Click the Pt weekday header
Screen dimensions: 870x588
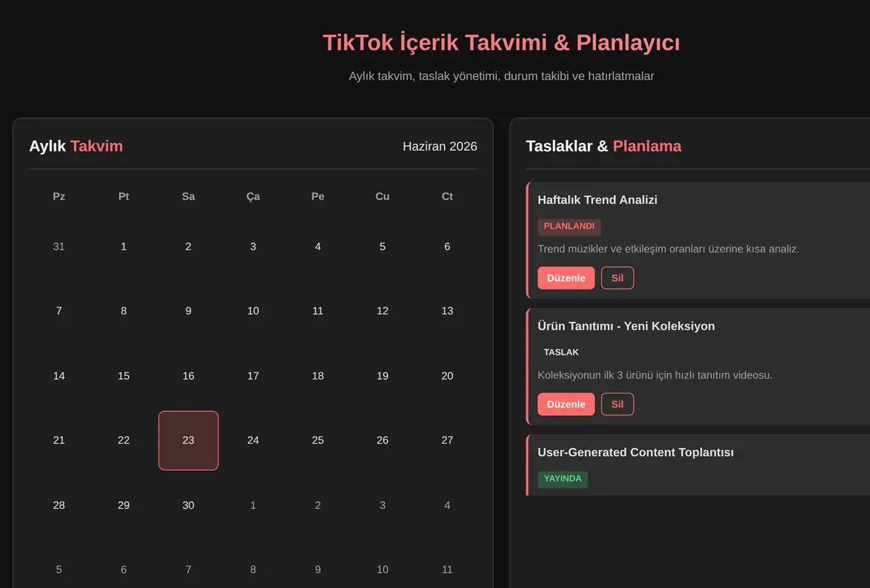coord(124,196)
